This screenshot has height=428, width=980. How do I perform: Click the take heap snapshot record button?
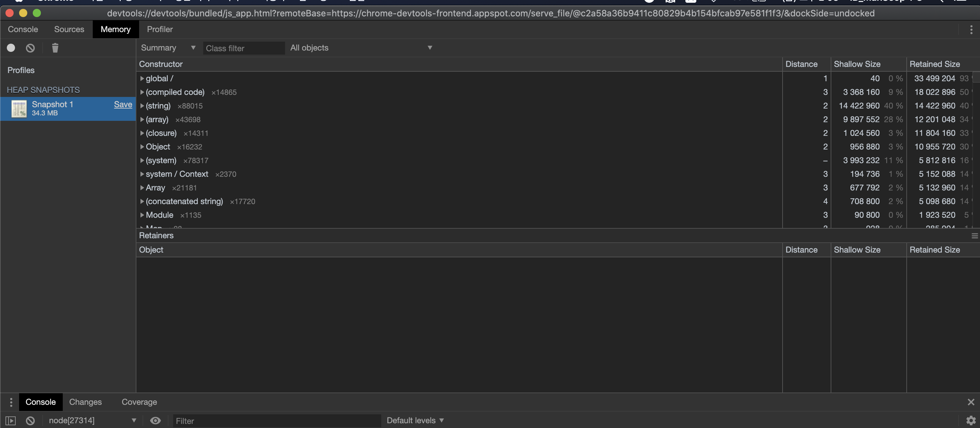click(x=11, y=48)
